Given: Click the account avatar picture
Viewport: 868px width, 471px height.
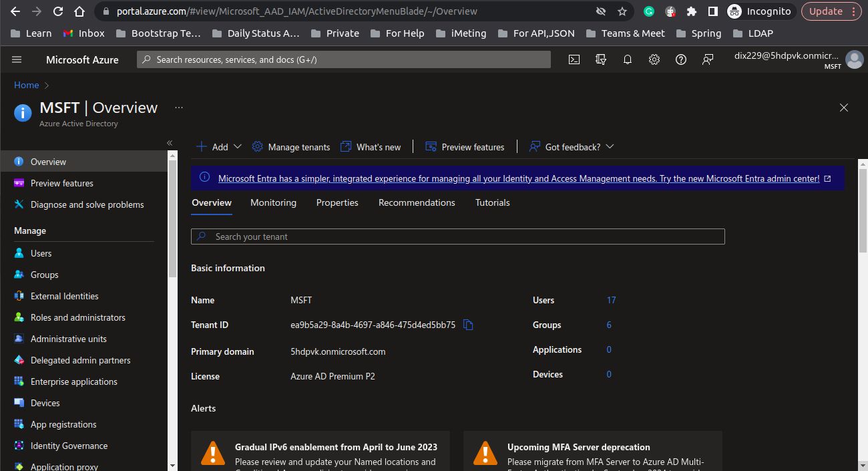Looking at the screenshot, I should 854,59.
